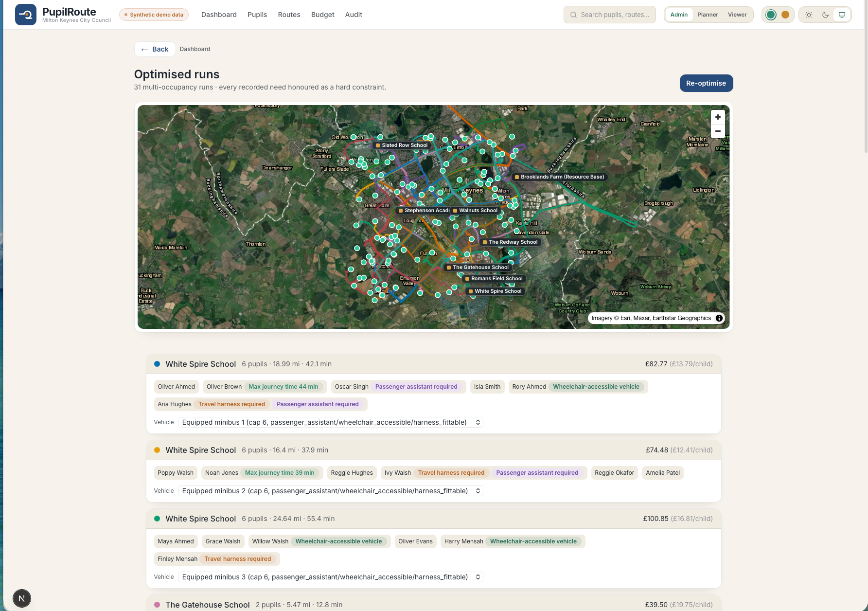Click the search magnifier icon
The height and width of the screenshot is (611, 868).
(x=574, y=15)
